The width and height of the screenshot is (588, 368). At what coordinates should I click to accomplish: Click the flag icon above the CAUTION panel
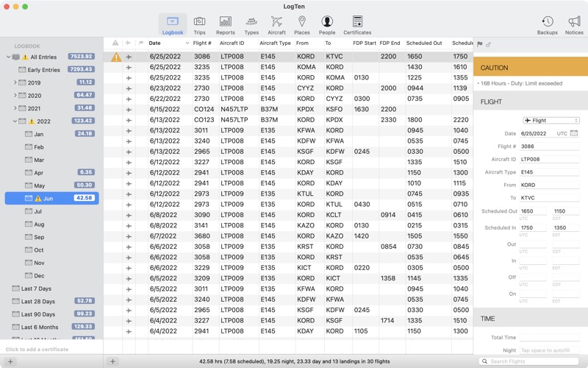(x=480, y=44)
